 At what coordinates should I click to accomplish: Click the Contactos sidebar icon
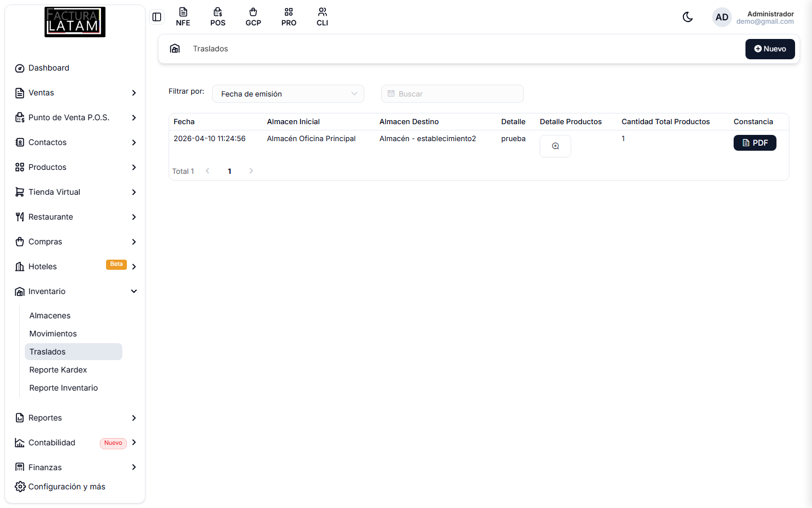pos(20,143)
